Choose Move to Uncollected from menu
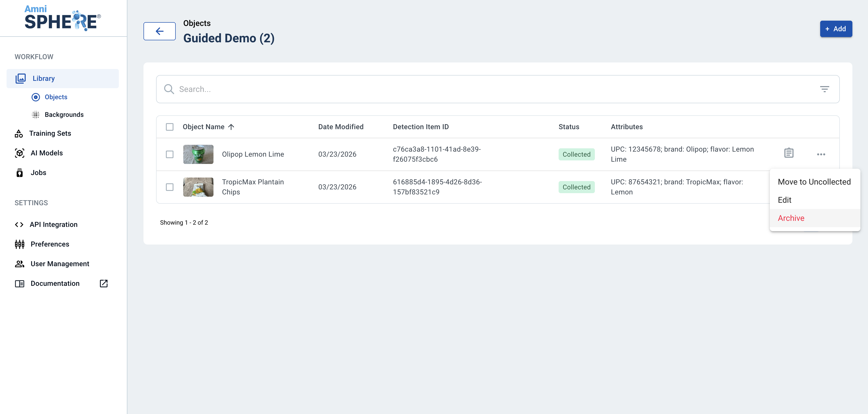The image size is (868, 414). (x=814, y=182)
